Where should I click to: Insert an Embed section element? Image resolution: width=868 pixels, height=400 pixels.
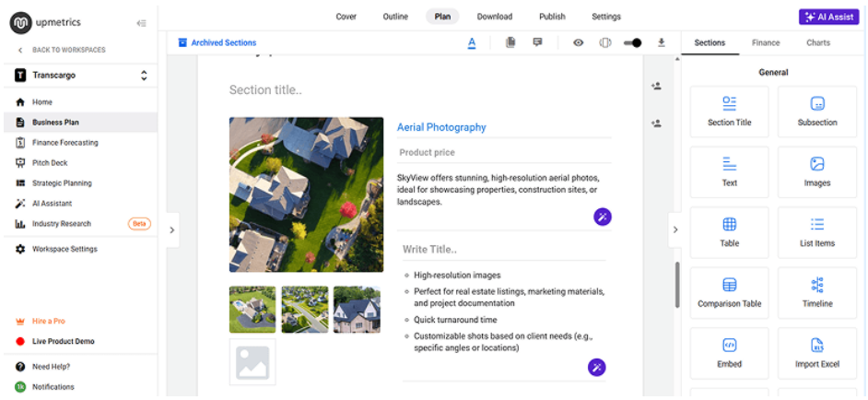729,353
